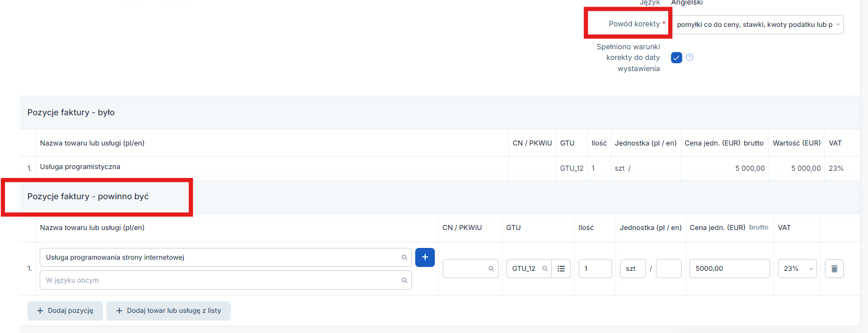Focus the unit field containing szt
The width and height of the screenshot is (868, 333).
coord(633,269)
